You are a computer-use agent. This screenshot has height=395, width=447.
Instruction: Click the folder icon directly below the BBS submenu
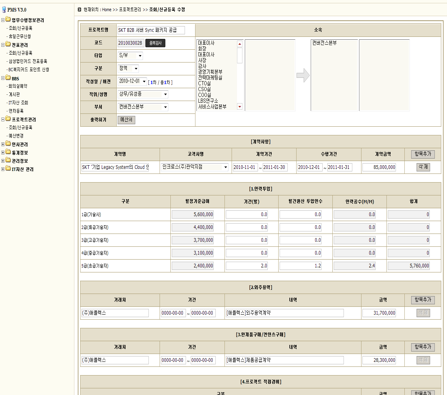8,119
